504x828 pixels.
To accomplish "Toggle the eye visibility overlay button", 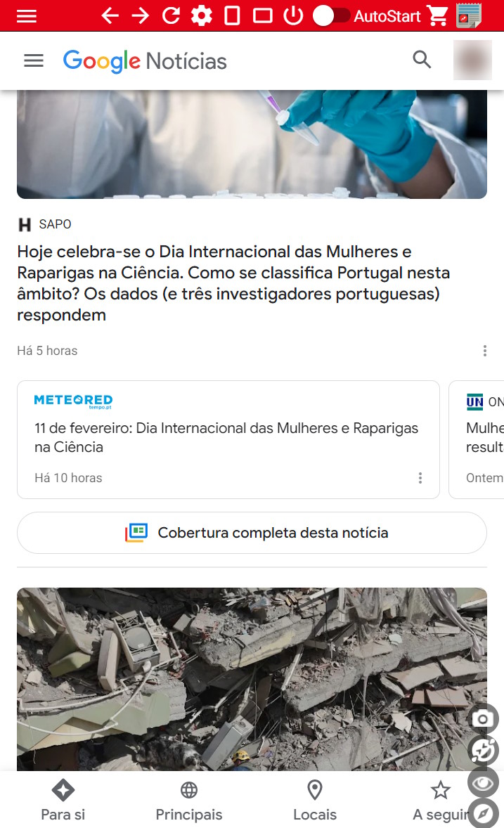I will click(x=483, y=782).
